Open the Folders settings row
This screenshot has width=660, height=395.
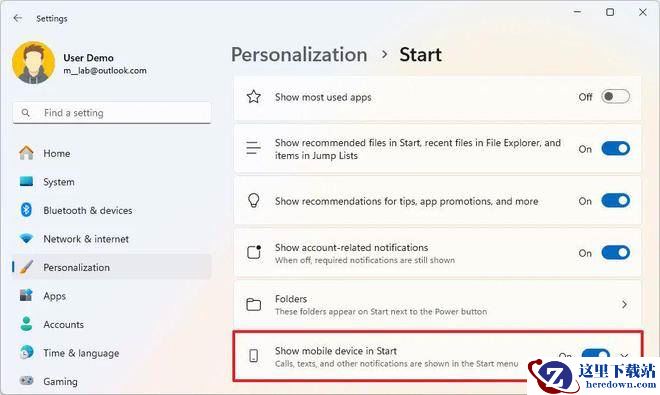pyautogui.click(x=438, y=304)
